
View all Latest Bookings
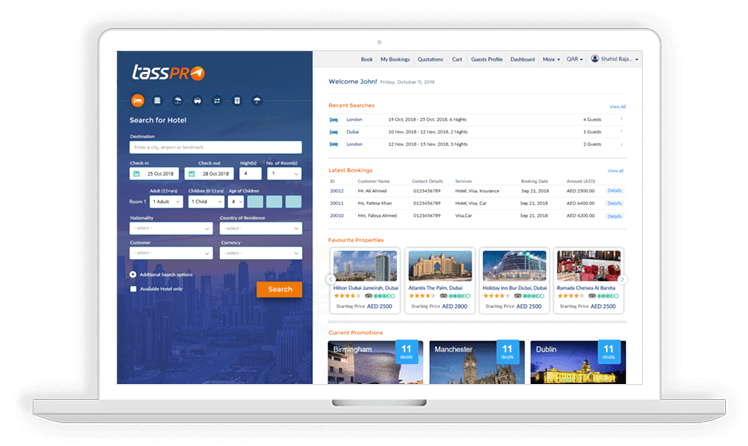click(x=615, y=170)
